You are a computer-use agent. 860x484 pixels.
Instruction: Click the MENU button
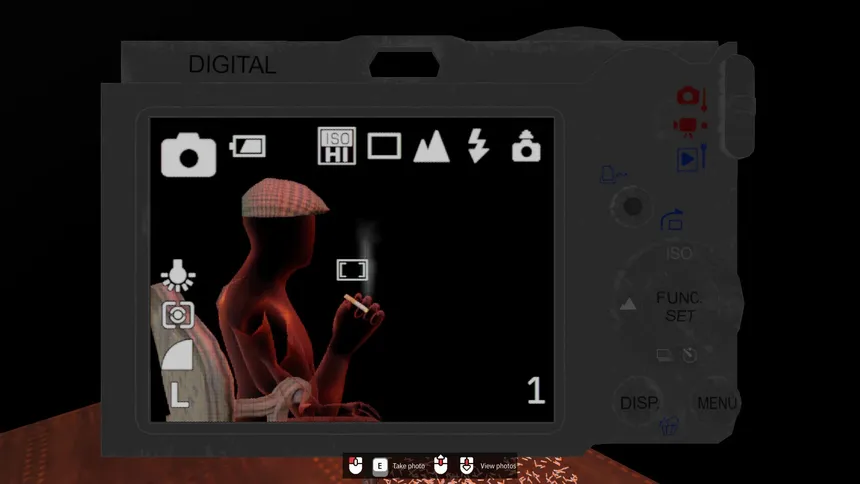[717, 403]
